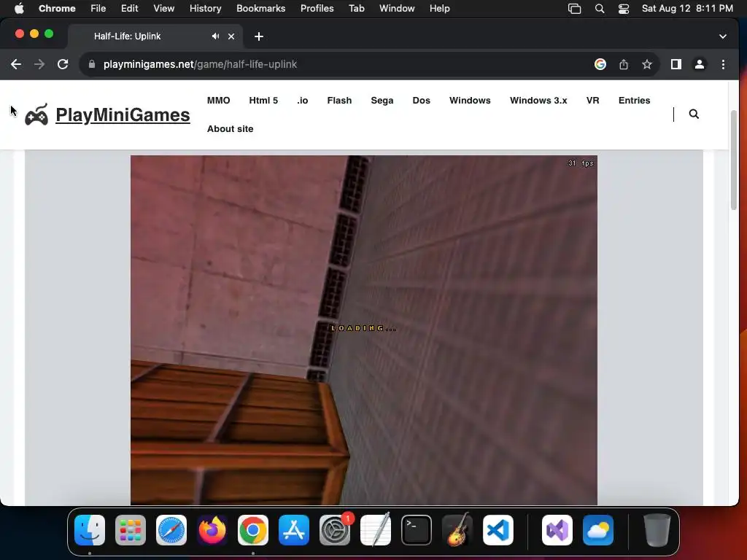
Task: Open Chrome's three-dot menu
Action: click(723, 64)
